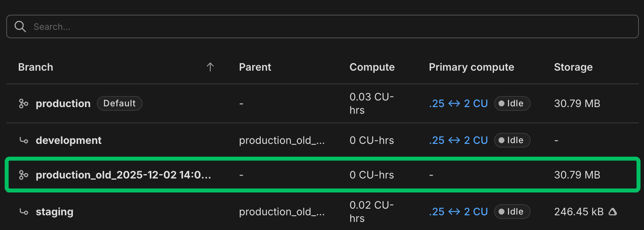644x230 pixels.
Task: Click the branch icon next to production
Action: (x=23, y=103)
